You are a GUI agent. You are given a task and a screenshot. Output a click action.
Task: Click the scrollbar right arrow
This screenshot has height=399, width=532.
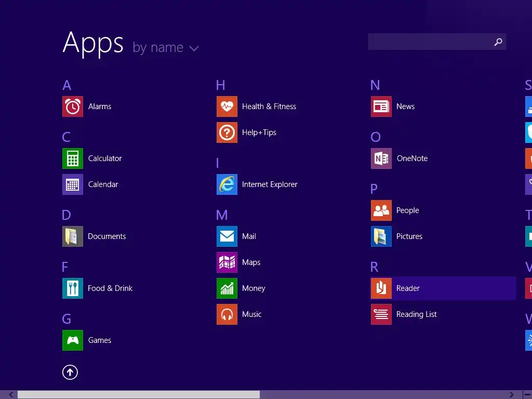511,395
